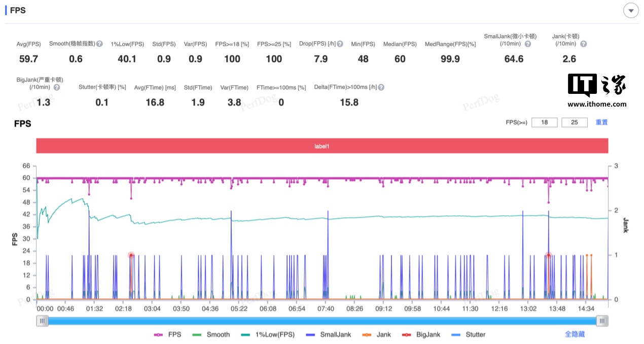Collapse the FPS panel with arrow button
644x344 pixels.
[x=631, y=11]
